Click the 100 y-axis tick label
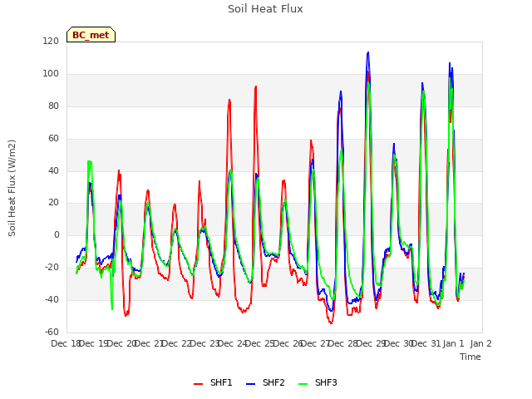 pos(51,74)
